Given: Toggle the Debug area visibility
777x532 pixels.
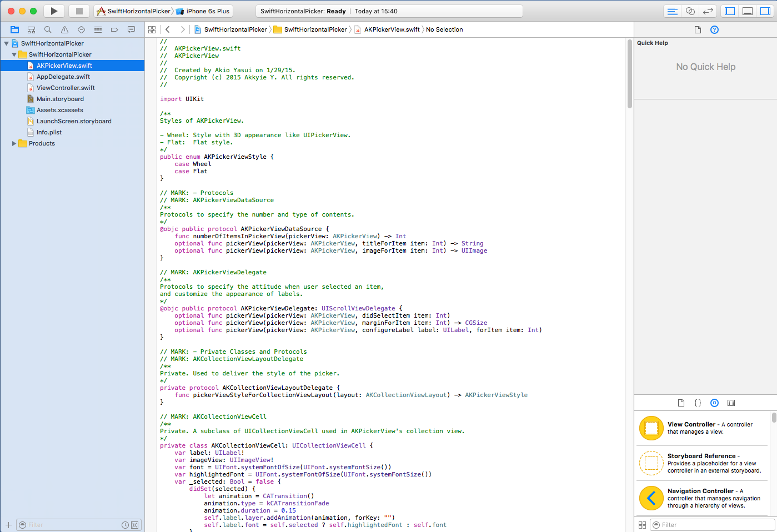Looking at the screenshot, I should pos(748,11).
